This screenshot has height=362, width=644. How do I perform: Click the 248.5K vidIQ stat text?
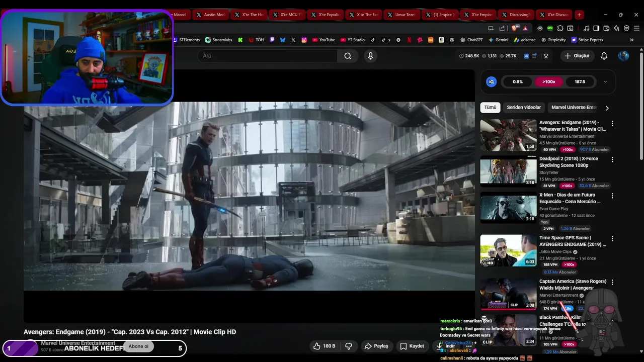(472, 56)
